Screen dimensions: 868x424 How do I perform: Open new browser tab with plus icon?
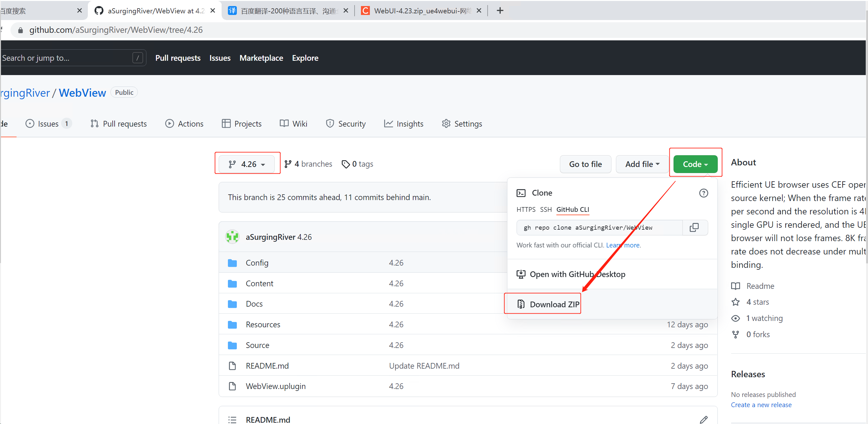[500, 11]
